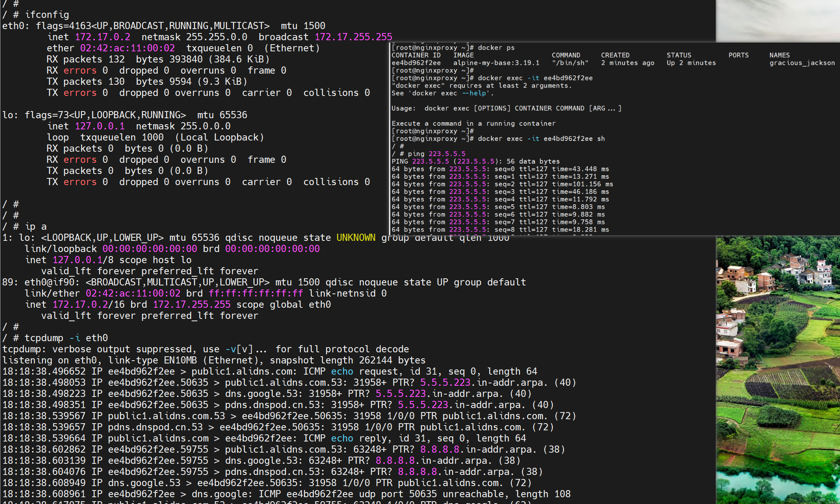840x504 pixels.
Task: Click the 'ping 223.5.5.5' command
Action: pos(436,154)
